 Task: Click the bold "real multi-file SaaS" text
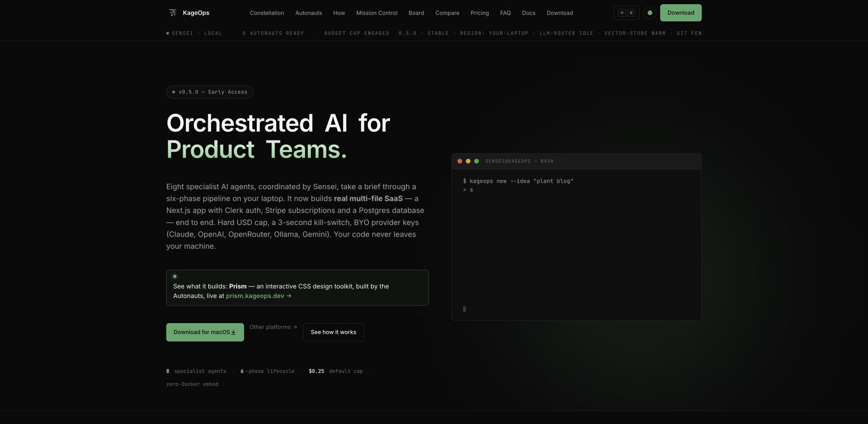coord(368,199)
